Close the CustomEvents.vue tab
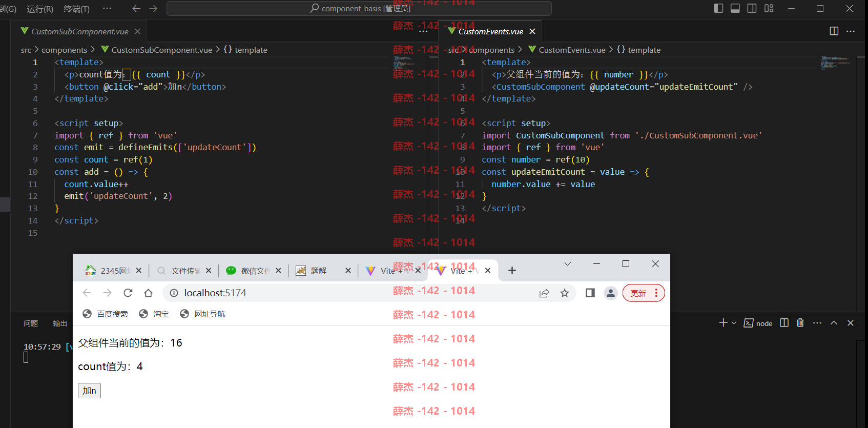Screen dimensions: 868x428 point(532,31)
